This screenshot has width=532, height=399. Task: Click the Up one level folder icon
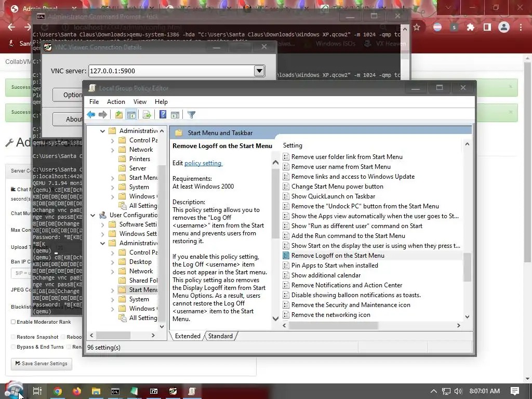pos(119,115)
